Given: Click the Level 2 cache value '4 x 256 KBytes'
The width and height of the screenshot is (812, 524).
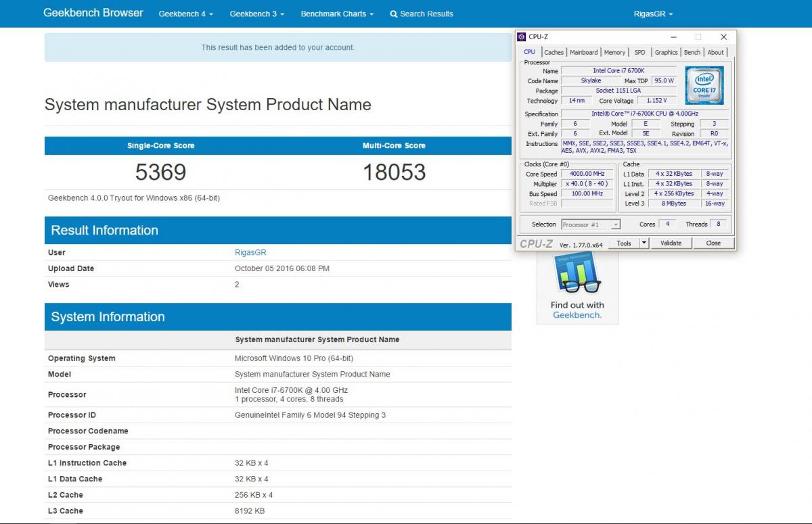Looking at the screenshot, I should (673, 193).
